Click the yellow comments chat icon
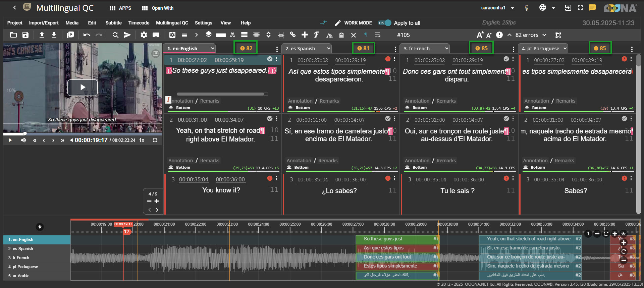Image resolution: width=644 pixels, height=288 pixels. pyautogui.click(x=592, y=8)
